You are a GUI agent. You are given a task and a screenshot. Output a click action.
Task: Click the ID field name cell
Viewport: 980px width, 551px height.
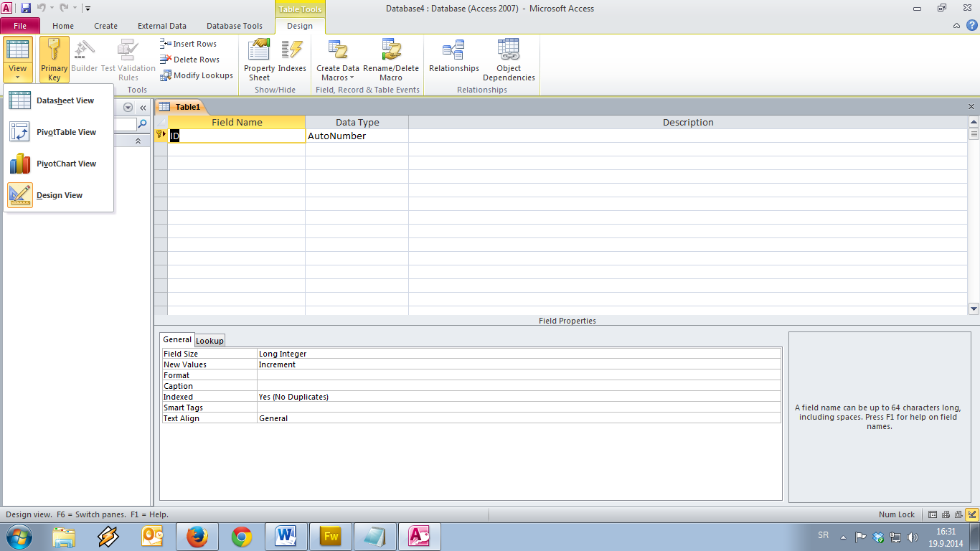click(237, 136)
